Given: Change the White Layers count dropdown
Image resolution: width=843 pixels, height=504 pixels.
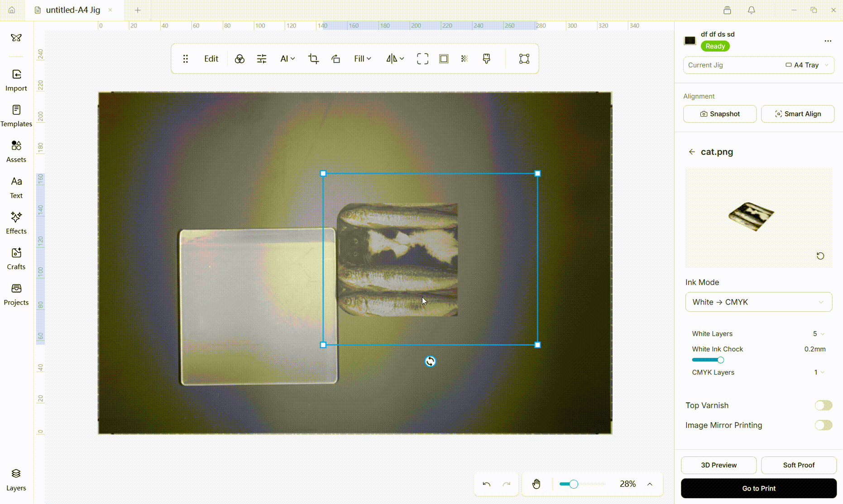Looking at the screenshot, I should point(819,334).
